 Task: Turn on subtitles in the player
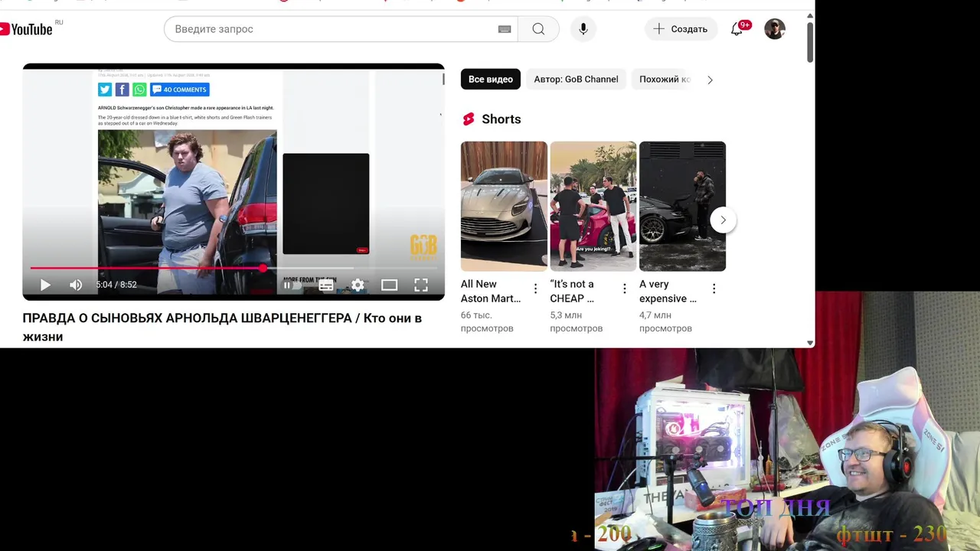click(x=326, y=285)
